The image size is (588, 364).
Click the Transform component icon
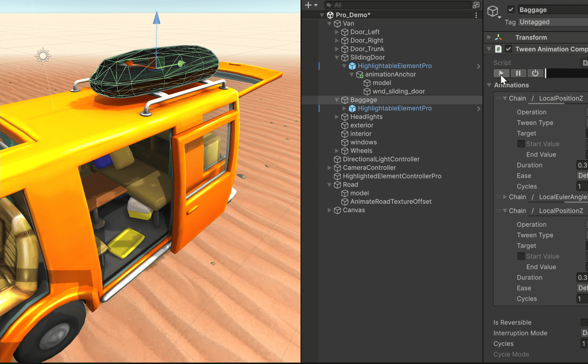point(499,38)
